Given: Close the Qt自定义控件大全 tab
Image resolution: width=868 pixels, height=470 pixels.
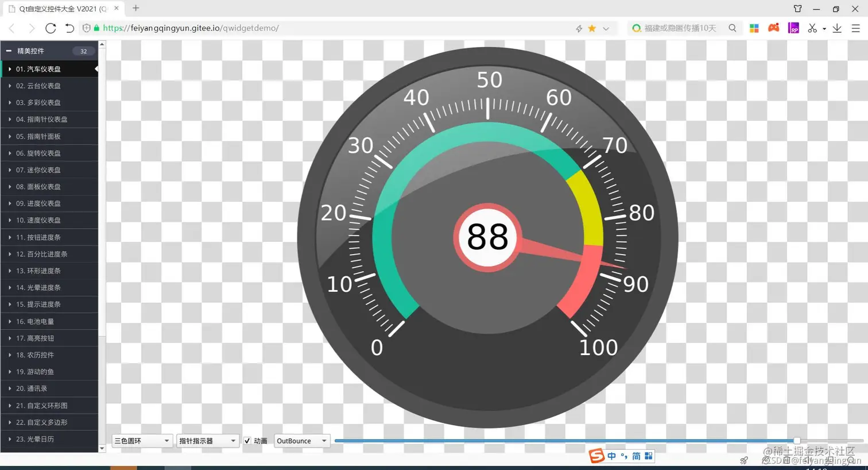Looking at the screenshot, I should click(117, 8).
